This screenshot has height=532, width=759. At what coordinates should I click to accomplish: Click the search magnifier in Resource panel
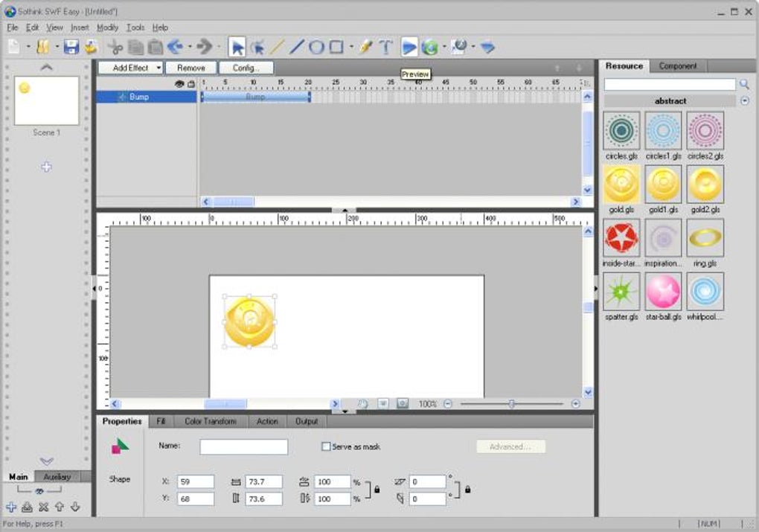pyautogui.click(x=744, y=85)
